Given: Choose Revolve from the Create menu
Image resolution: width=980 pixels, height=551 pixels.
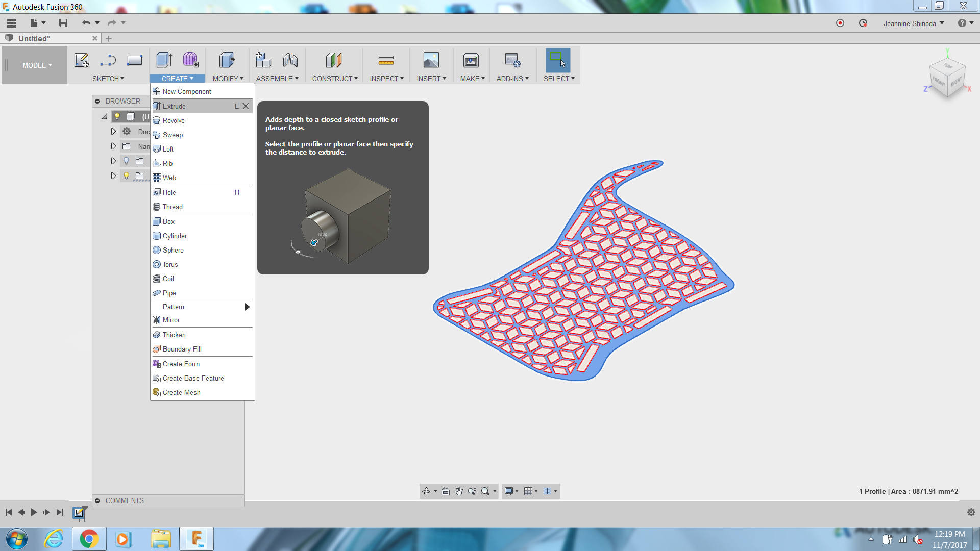Looking at the screenshot, I should (203, 120).
